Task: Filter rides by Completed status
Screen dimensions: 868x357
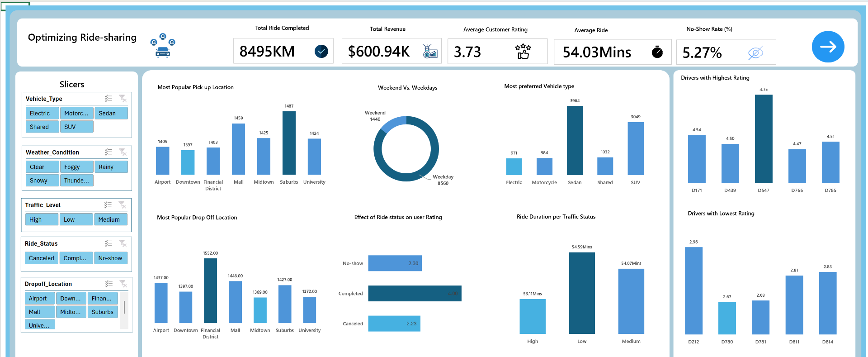Action: click(x=76, y=258)
